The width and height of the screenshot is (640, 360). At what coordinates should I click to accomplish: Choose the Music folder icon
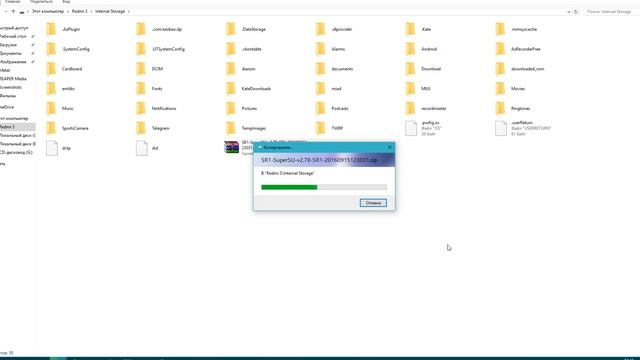pos(51,108)
